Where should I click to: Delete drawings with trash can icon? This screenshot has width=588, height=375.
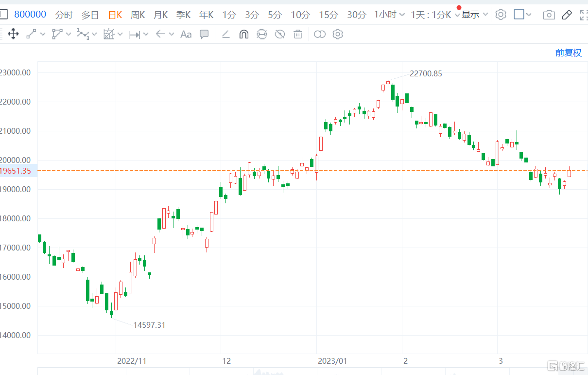[x=298, y=34]
